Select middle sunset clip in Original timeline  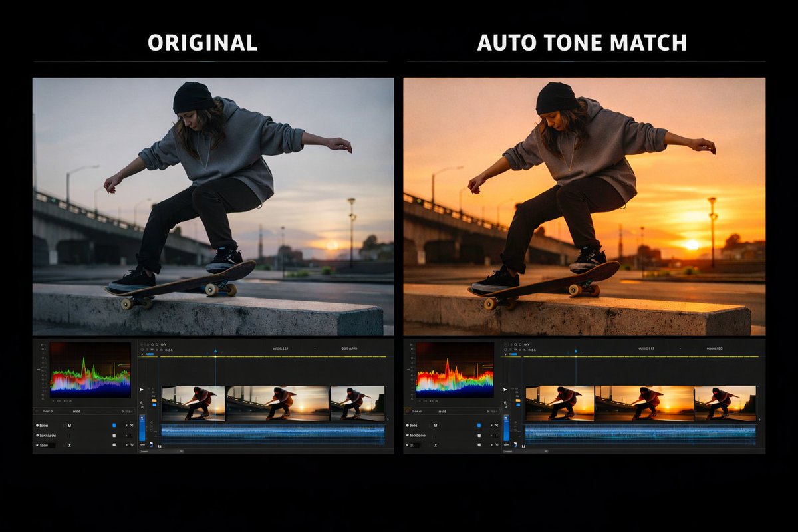tap(278, 403)
